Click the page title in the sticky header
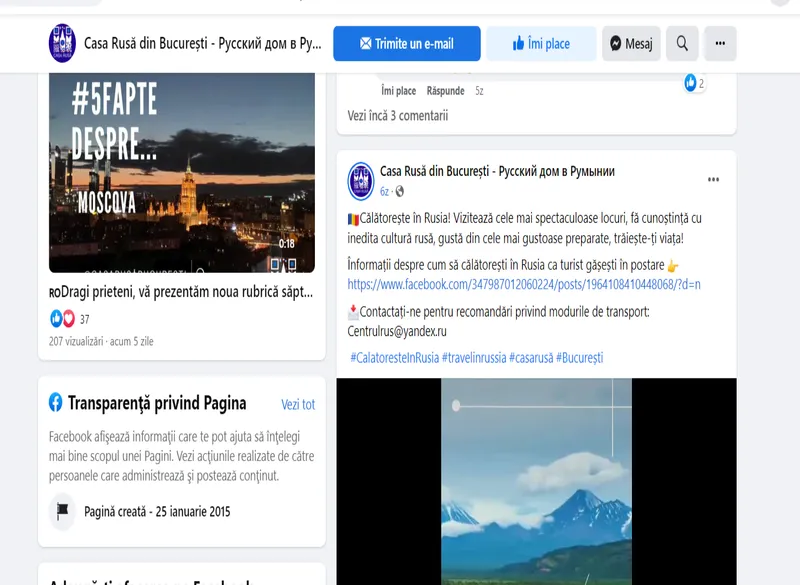 [x=203, y=44]
